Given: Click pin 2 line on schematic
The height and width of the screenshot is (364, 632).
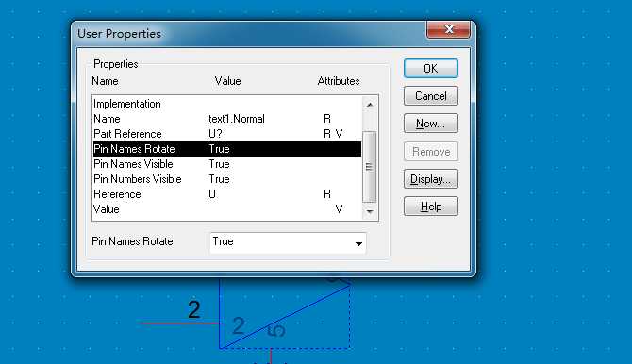Looking at the screenshot, I should (x=179, y=323).
